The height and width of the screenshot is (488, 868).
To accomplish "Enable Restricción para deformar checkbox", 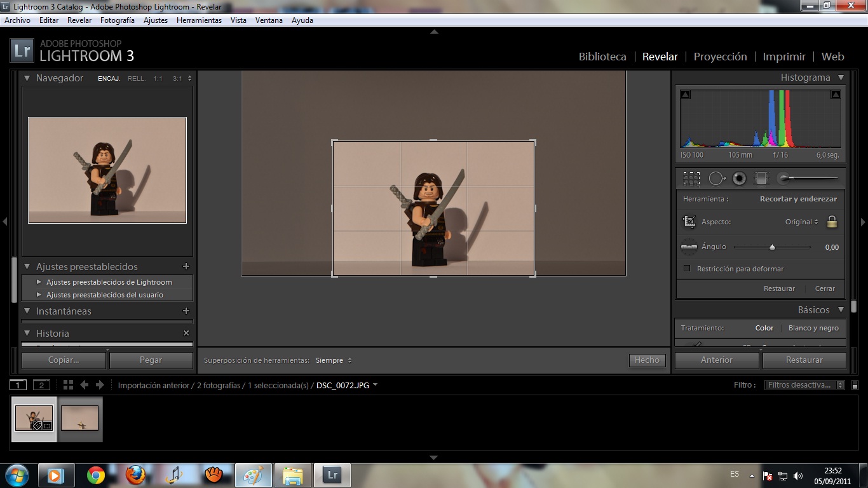I will pos(687,269).
